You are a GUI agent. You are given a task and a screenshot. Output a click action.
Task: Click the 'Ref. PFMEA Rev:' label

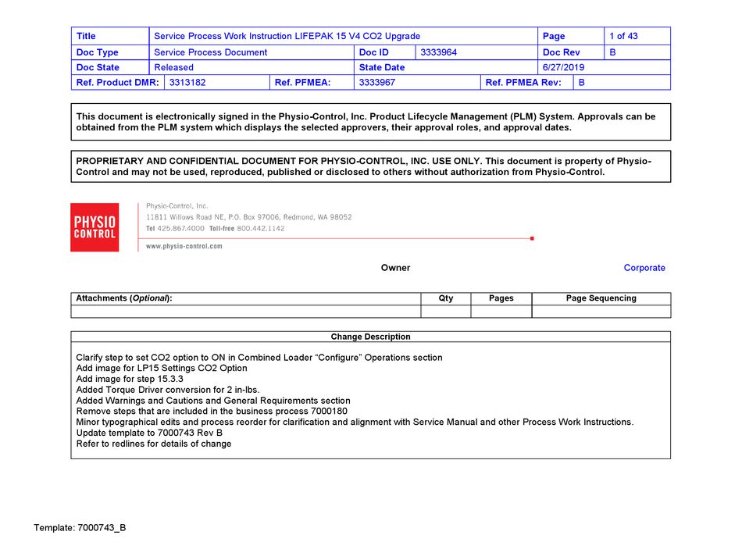[523, 82]
